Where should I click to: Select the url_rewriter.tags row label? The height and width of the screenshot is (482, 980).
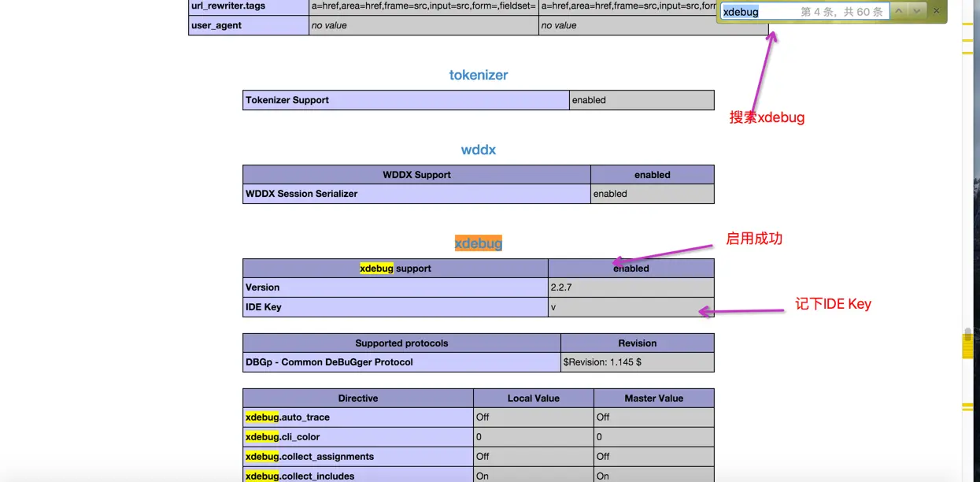[249, 6]
